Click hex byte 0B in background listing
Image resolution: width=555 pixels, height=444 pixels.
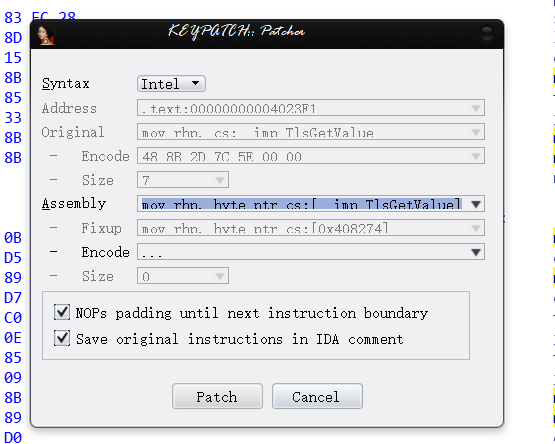[x=13, y=238]
